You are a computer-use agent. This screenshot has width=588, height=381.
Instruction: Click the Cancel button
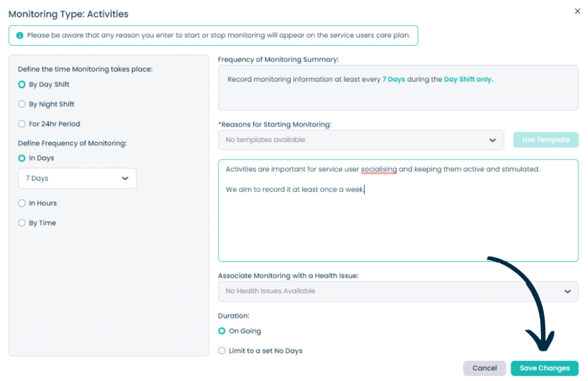tap(484, 368)
